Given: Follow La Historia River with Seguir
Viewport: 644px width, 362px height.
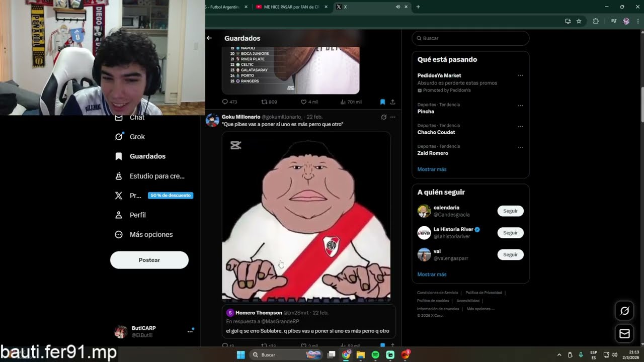Looking at the screenshot, I should pyautogui.click(x=510, y=233).
